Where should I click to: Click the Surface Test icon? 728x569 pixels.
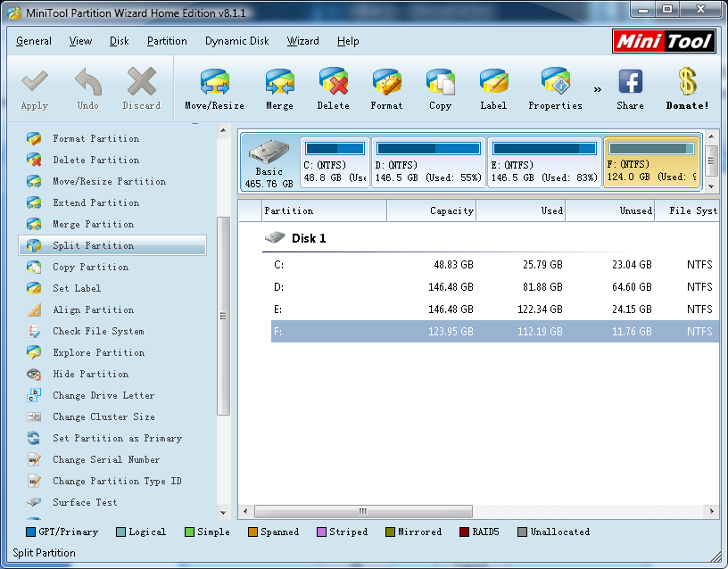34,502
